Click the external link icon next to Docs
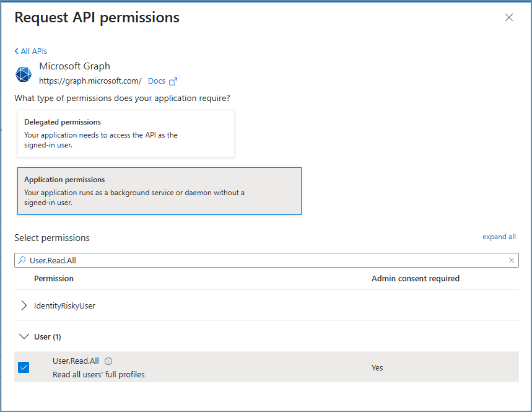This screenshot has width=532, height=412. 173,81
